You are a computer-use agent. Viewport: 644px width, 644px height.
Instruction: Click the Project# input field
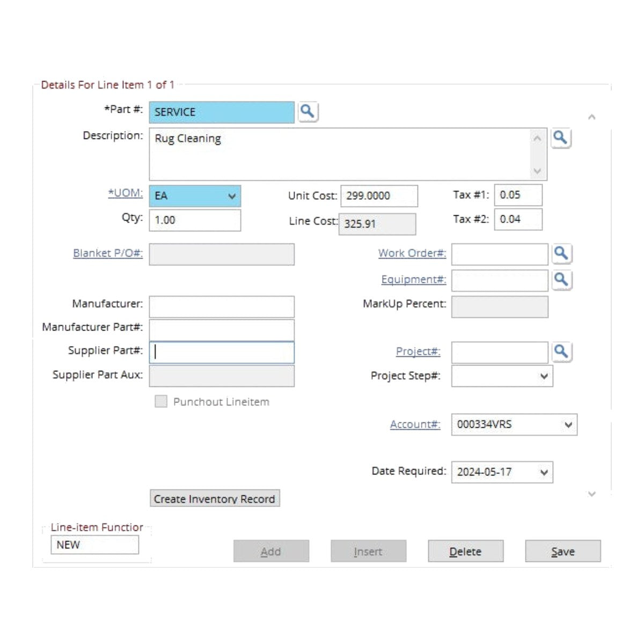[500, 353]
